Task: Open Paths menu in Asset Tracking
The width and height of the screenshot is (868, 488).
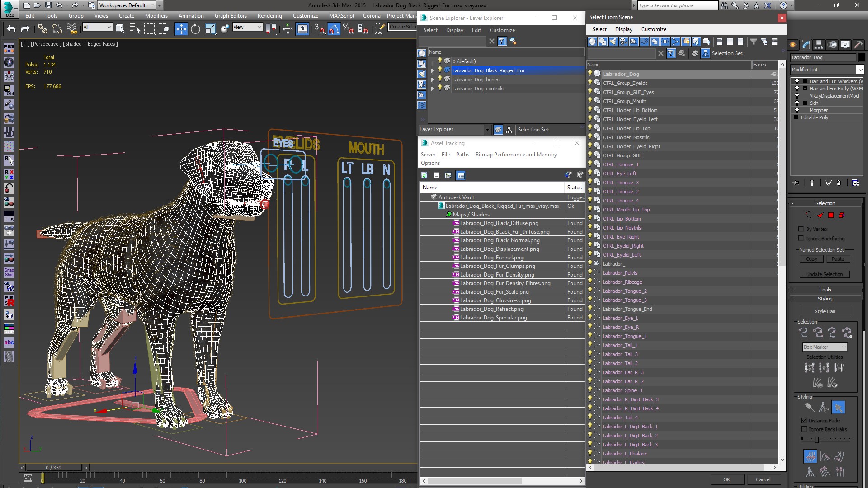Action: [x=462, y=155]
